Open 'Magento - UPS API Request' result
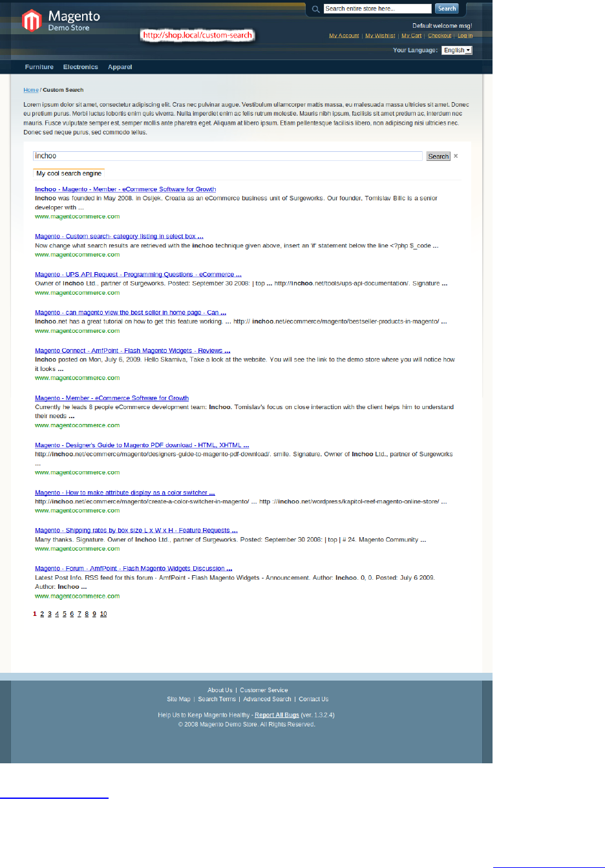 click(138, 275)
